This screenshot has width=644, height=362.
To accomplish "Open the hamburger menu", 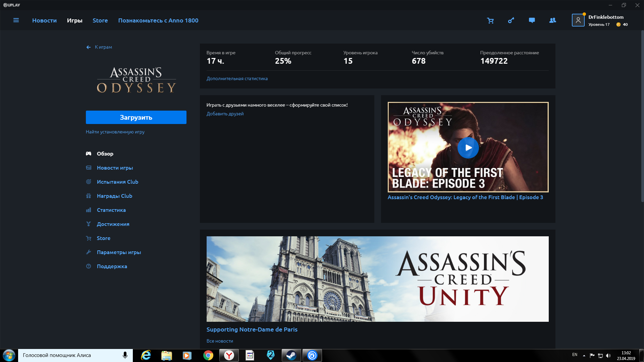I will tap(16, 20).
